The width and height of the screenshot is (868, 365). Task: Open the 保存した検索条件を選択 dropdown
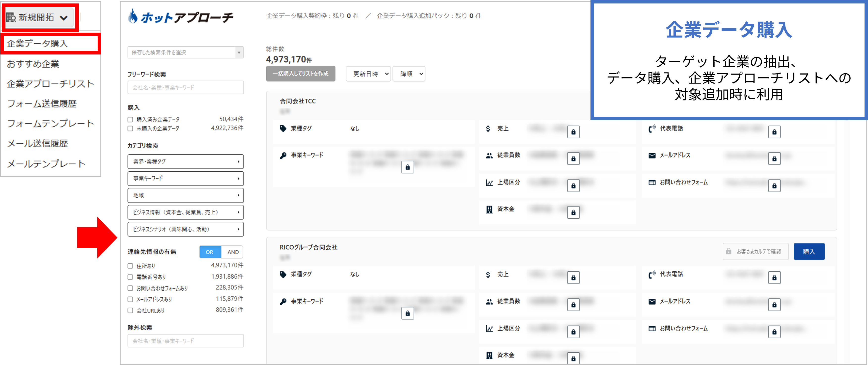click(186, 52)
